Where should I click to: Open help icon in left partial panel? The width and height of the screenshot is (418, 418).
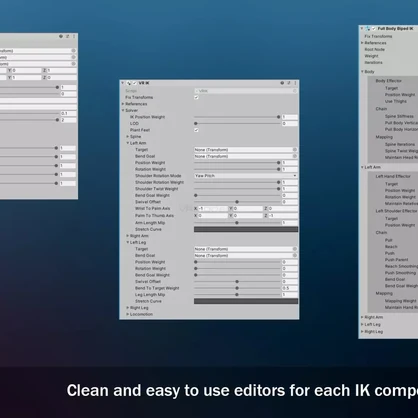[61, 36]
